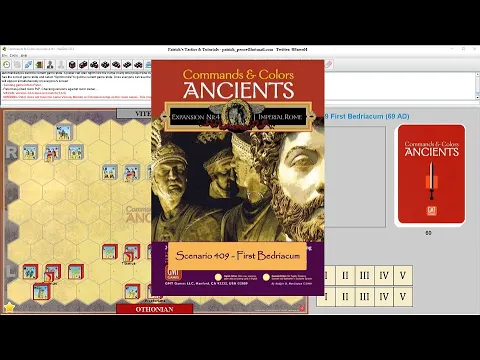Viewport: 480px width, 360px height.
Task: Click the yellow star icon on the board corner
Action: pos(9,307)
